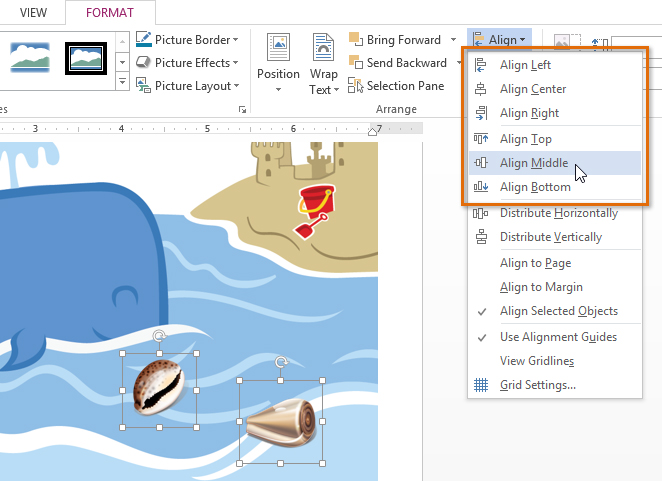Click the Grid Settings grid icon
Screen dimensions: 662x481
click(481, 385)
